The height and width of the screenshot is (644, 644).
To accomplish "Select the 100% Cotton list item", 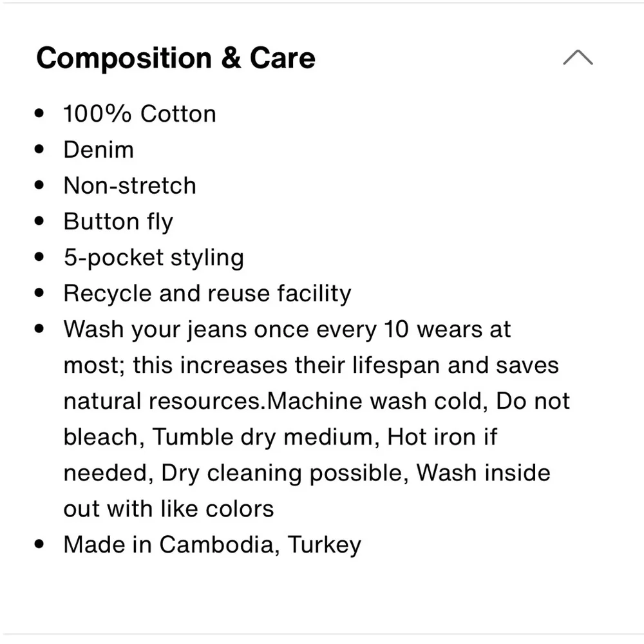I will coord(140,114).
